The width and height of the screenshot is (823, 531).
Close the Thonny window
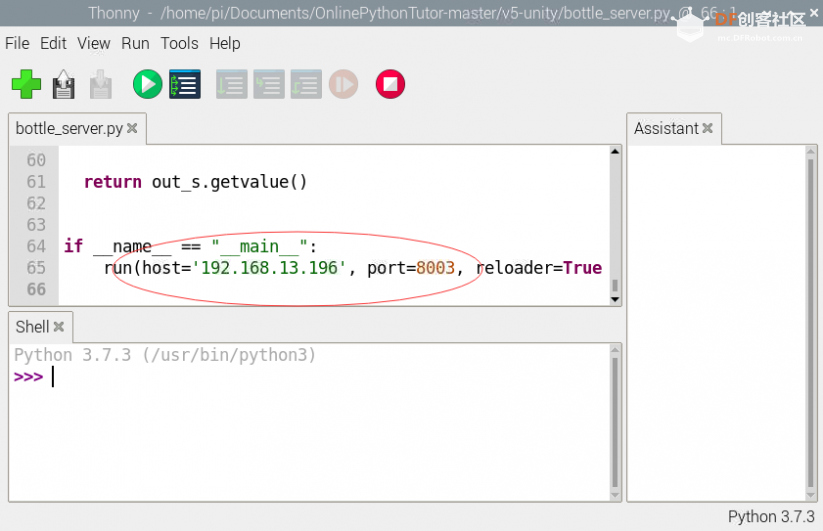814,13
